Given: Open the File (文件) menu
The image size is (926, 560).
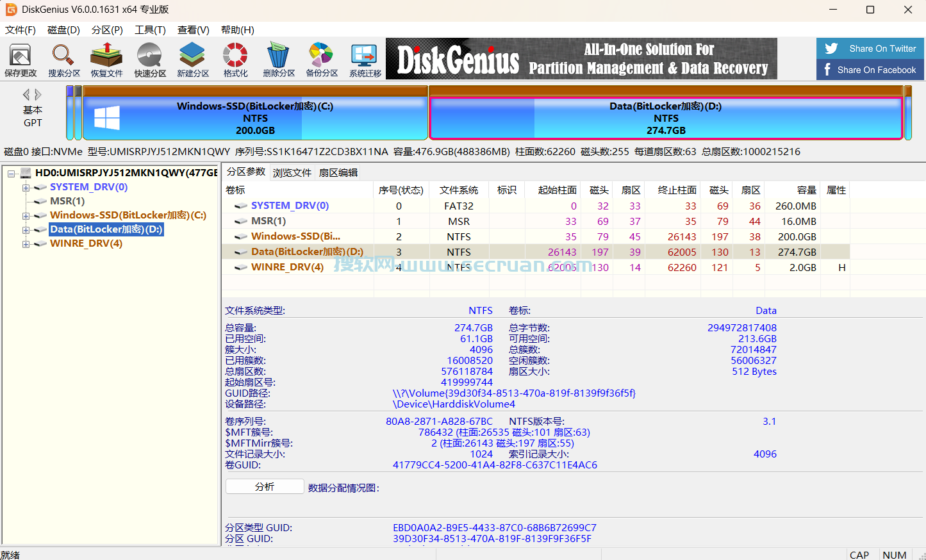Looking at the screenshot, I should coord(21,30).
